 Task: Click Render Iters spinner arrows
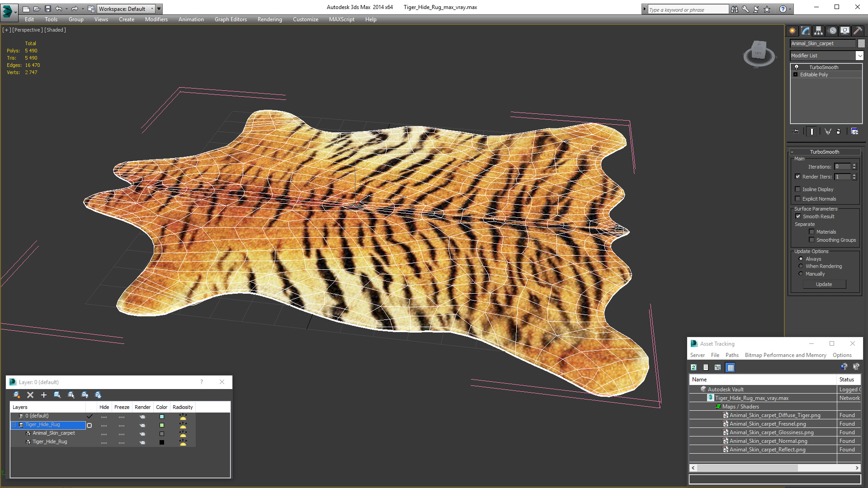tap(854, 177)
